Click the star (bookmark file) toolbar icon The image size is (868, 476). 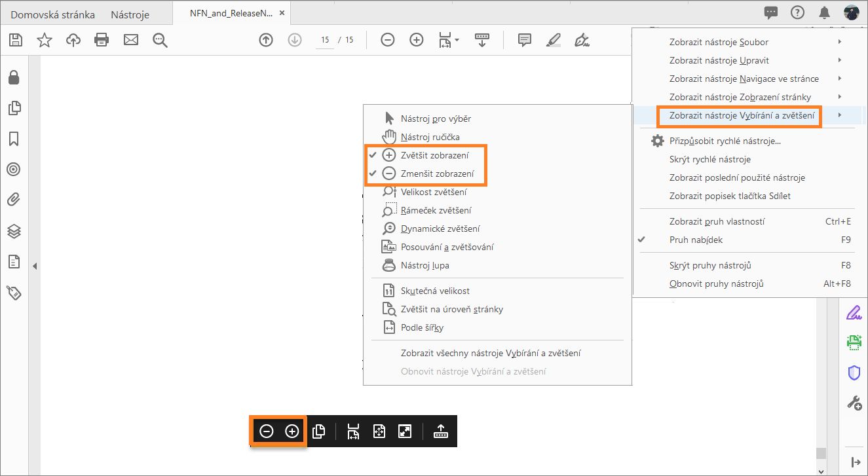tap(44, 40)
